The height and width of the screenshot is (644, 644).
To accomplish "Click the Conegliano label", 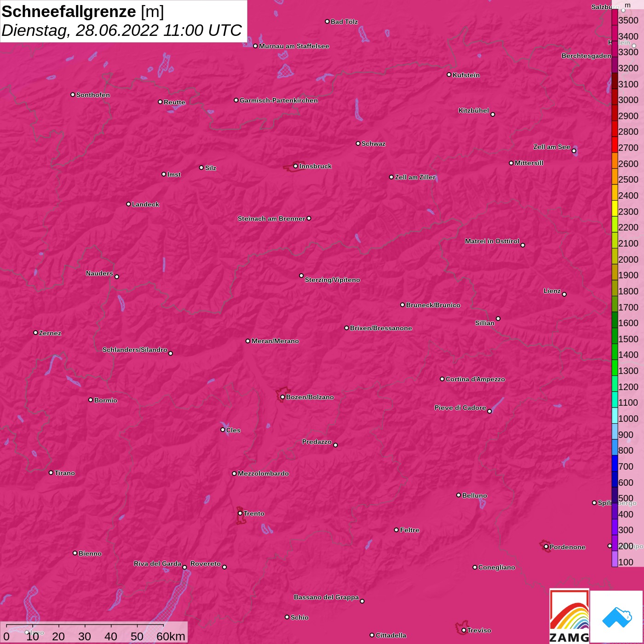I will tap(497, 567).
